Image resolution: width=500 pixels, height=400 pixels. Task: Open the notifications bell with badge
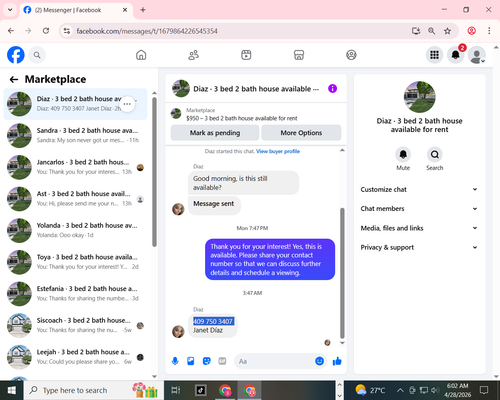(x=456, y=55)
